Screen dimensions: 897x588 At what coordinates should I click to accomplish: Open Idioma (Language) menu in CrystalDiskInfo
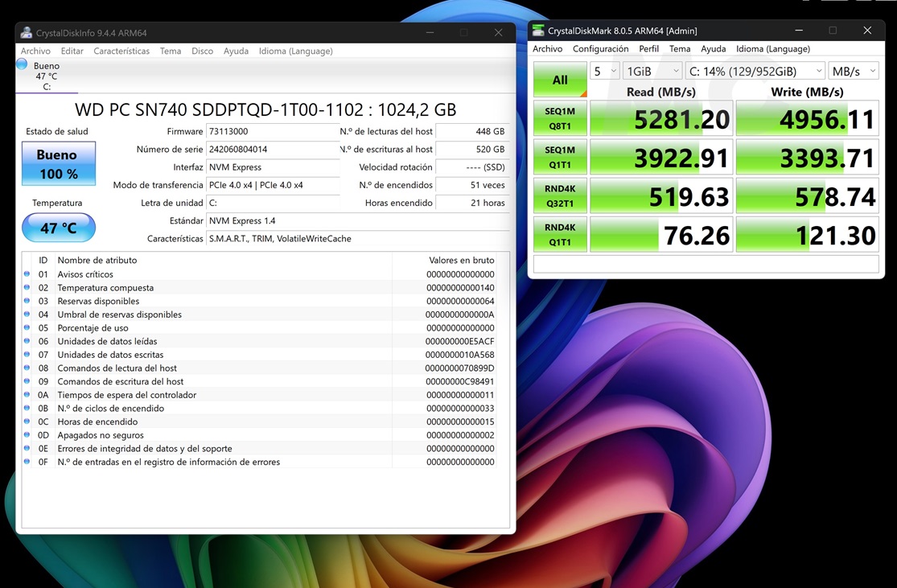coord(295,51)
